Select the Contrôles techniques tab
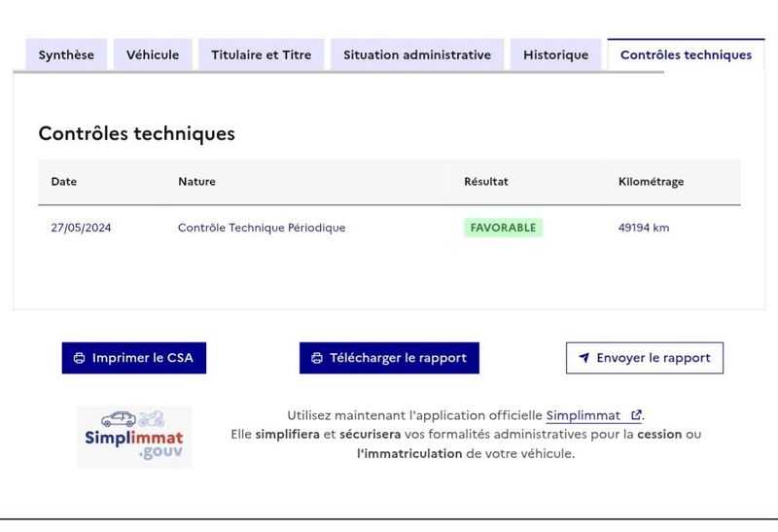 click(686, 54)
